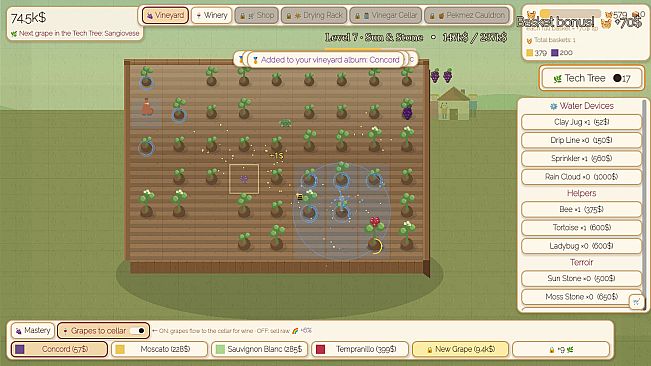Select the locked Vinegar Cellar tab

click(x=386, y=15)
